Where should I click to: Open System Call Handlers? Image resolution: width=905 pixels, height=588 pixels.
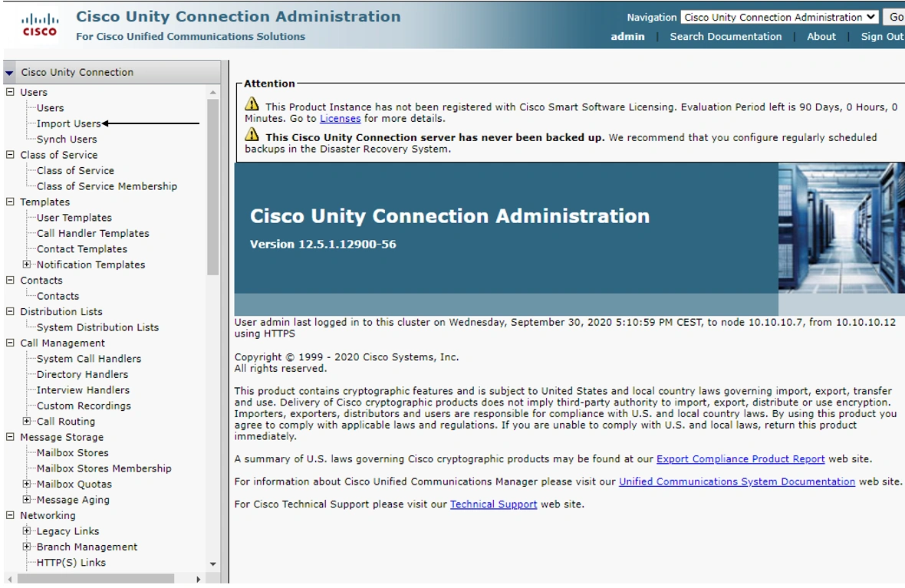click(89, 358)
